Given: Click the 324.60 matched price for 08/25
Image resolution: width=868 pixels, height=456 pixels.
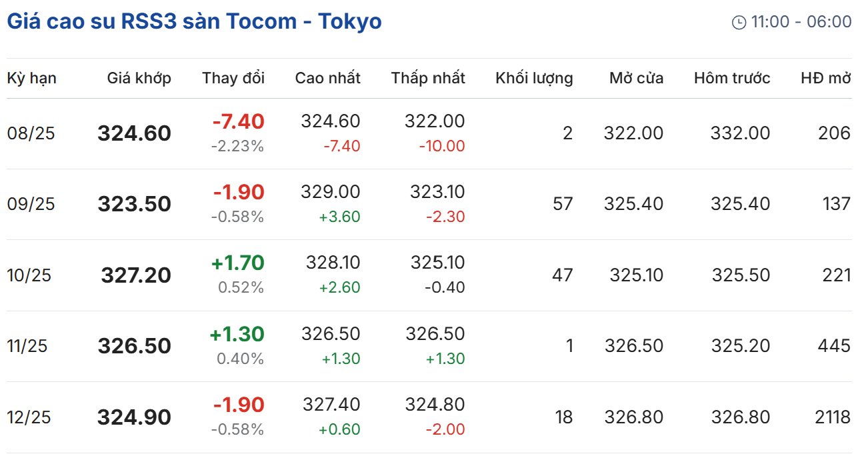Looking at the screenshot, I should (x=134, y=133).
